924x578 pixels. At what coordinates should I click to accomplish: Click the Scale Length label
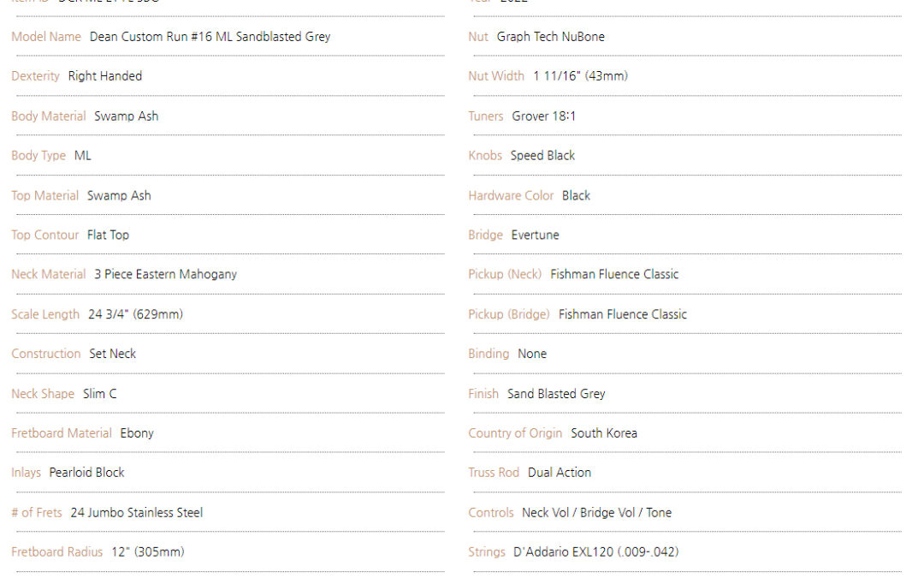(45, 314)
